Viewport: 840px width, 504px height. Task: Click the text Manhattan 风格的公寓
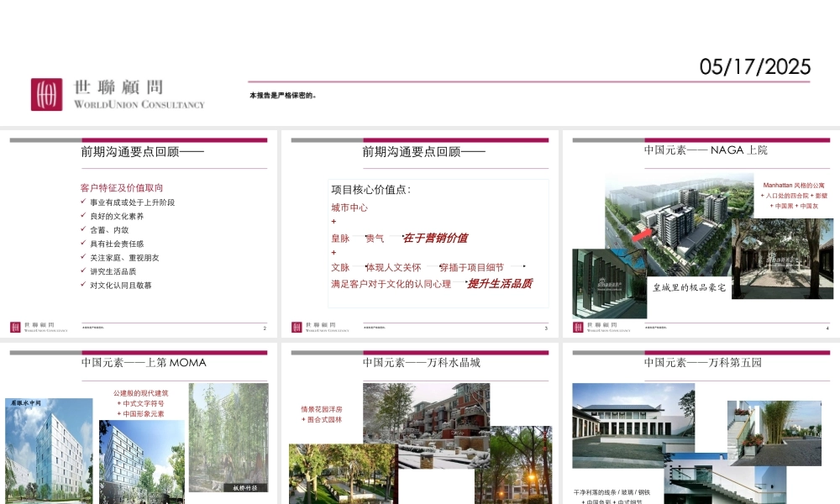(x=794, y=186)
